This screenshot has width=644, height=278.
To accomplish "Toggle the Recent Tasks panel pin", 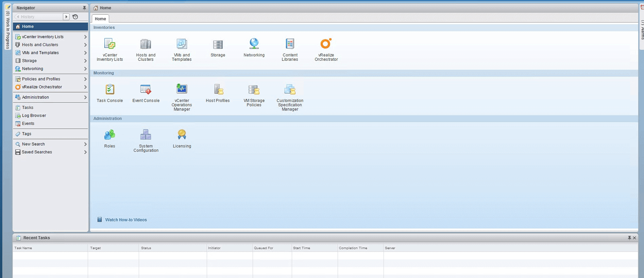I will (629, 238).
